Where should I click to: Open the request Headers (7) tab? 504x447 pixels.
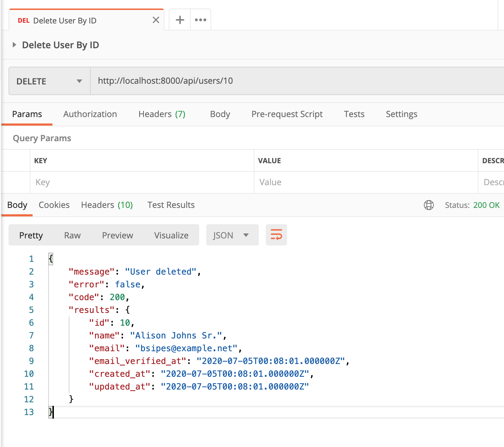click(162, 114)
